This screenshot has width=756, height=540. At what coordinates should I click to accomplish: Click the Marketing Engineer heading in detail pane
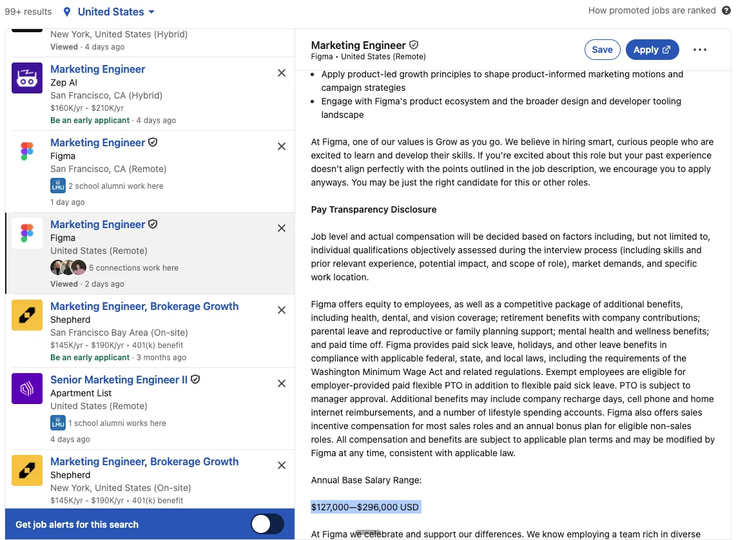(x=358, y=45)
